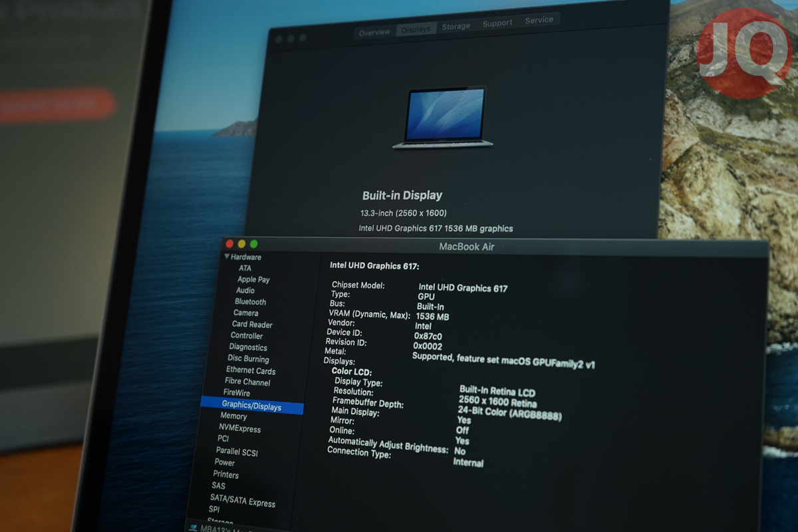This screenshot has height=532, width=798.
Task: Click the "Displays:" label
Action: 339,361
